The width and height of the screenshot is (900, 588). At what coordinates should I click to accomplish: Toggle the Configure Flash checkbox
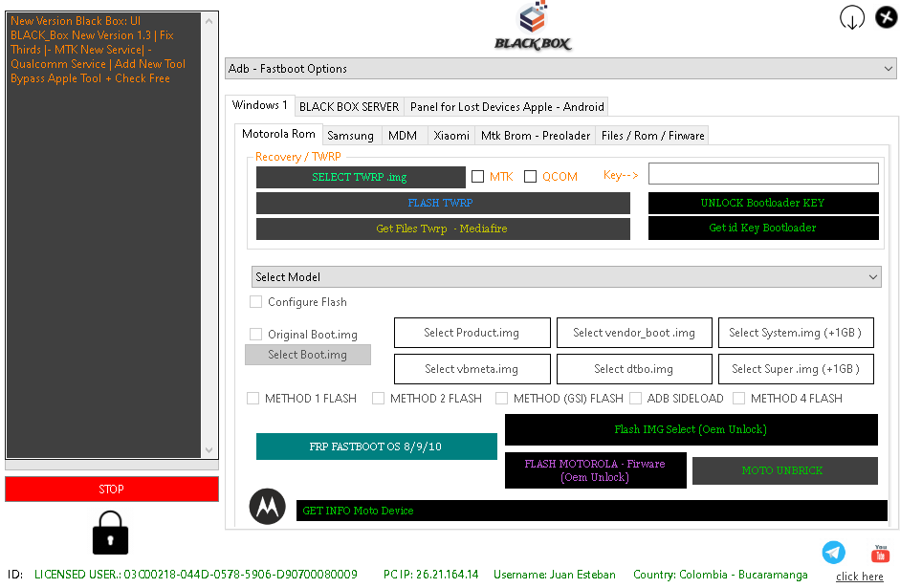point(256,302)
